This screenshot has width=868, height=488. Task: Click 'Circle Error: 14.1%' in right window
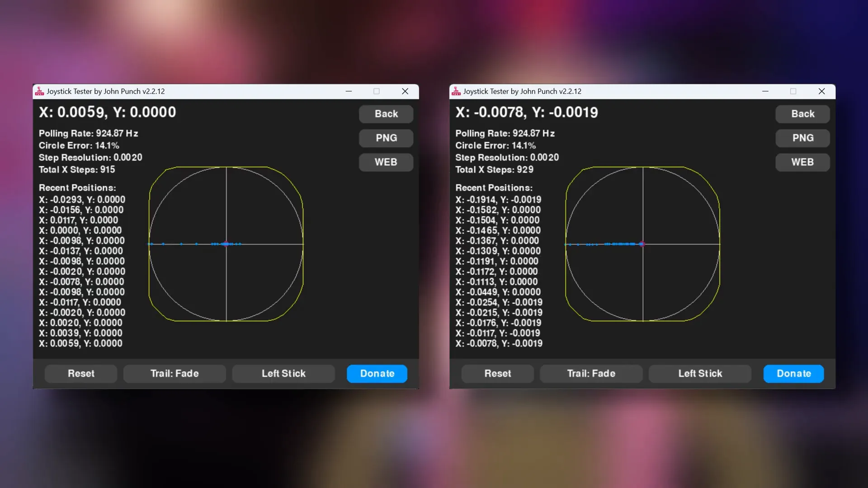click(x=495, y=145)
